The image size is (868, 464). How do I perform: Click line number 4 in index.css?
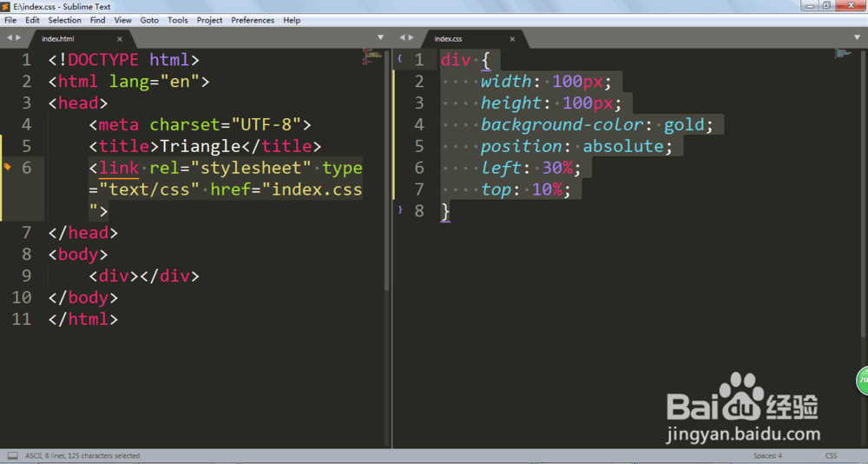pyautogui.click(x=419, y=124)
